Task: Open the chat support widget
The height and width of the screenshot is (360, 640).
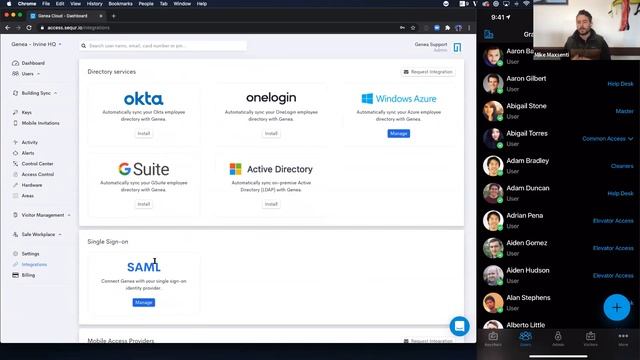Action: pos(459,326)
